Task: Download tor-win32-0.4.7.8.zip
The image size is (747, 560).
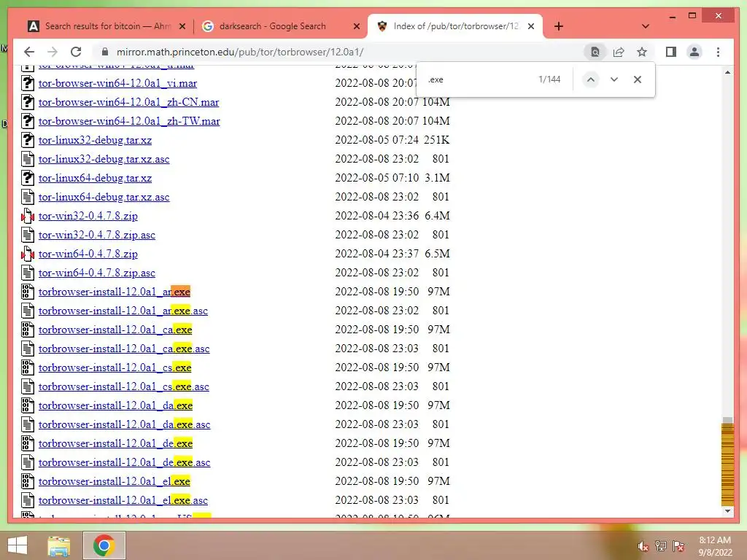Action: click(x=88, y=216)
